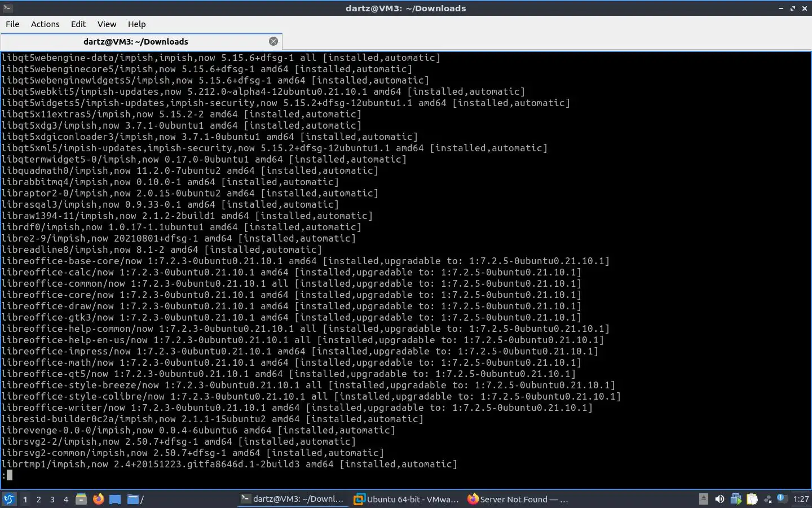Open the root folder shortcut in the panel
The height and width of the screenshot is (508, 812).
point(135,499)
